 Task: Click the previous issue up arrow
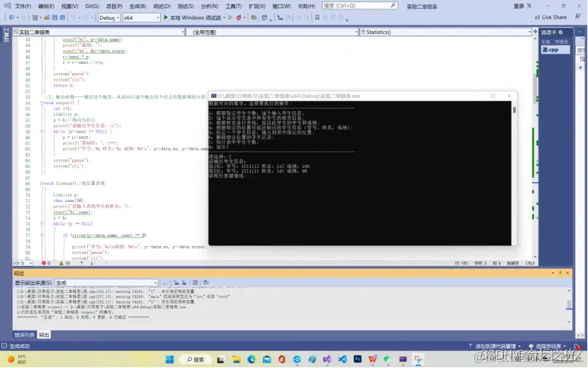pyautogui.click(x=81, y=263)
